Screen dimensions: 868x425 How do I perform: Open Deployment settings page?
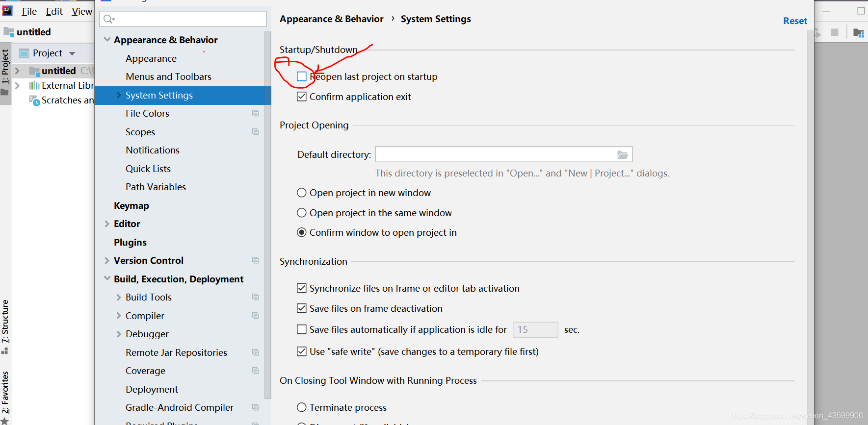(152, 389)
